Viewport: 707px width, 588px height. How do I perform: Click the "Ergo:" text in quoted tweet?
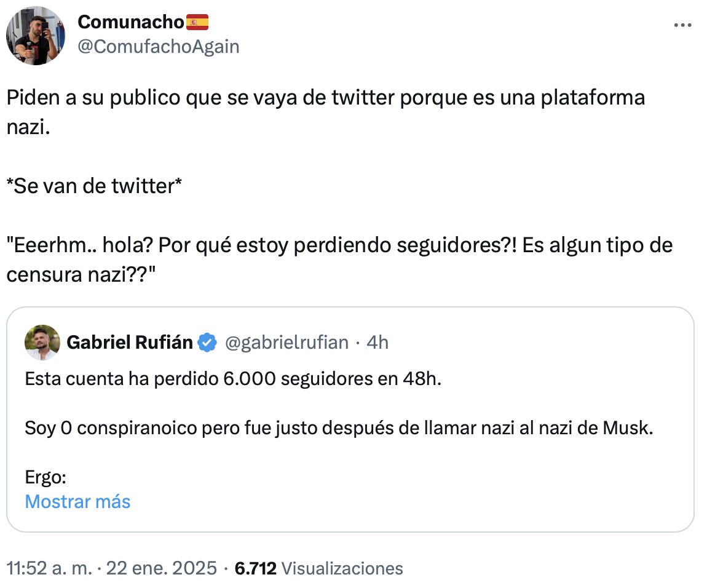(x=45, y=477)
